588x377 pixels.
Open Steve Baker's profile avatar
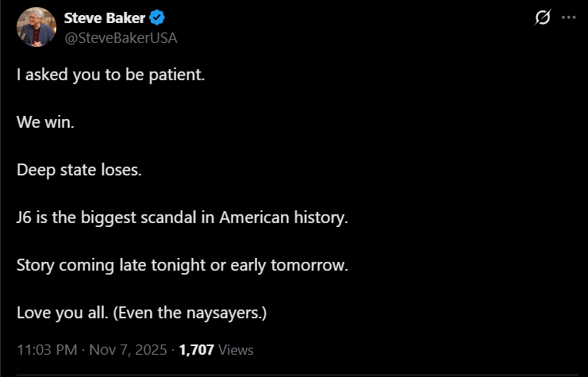[x=37, y=27]
